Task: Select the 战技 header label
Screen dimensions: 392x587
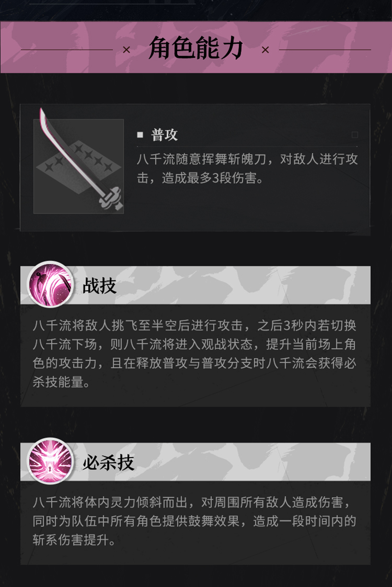Action: click(x=100, y=286)
